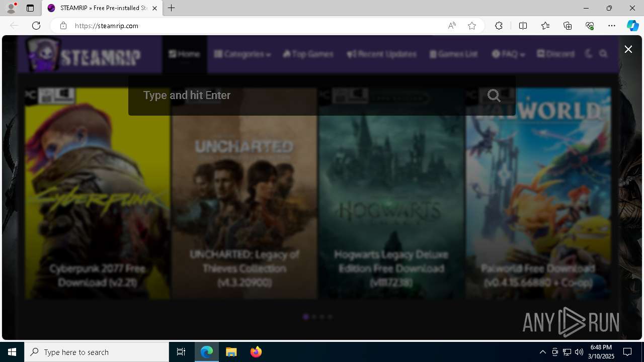Image resolution: width=644 pixels, height=362 pixels.
Task: Open the volume tray icon
Action: 579,352
